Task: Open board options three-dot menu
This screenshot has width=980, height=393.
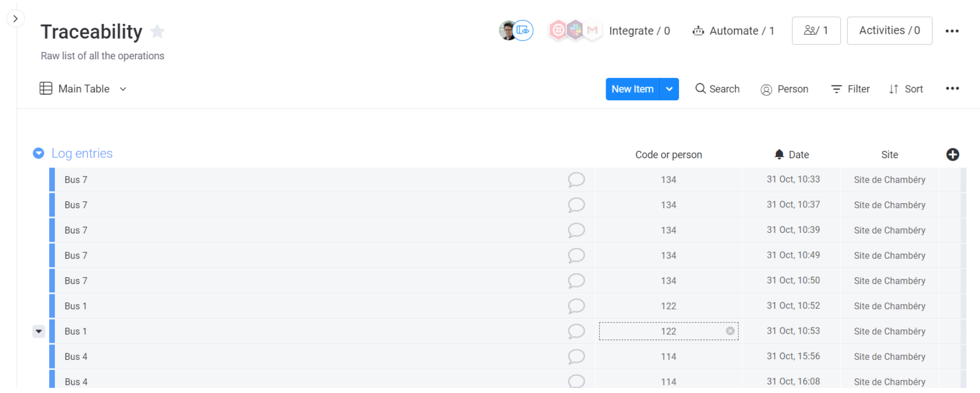Action: [952, 31]
